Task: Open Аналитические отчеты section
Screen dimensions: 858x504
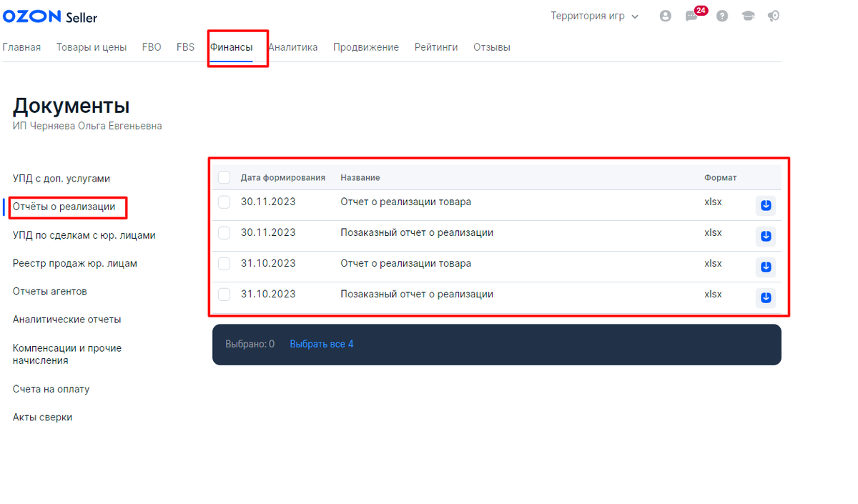Action: tap(67, 320)
